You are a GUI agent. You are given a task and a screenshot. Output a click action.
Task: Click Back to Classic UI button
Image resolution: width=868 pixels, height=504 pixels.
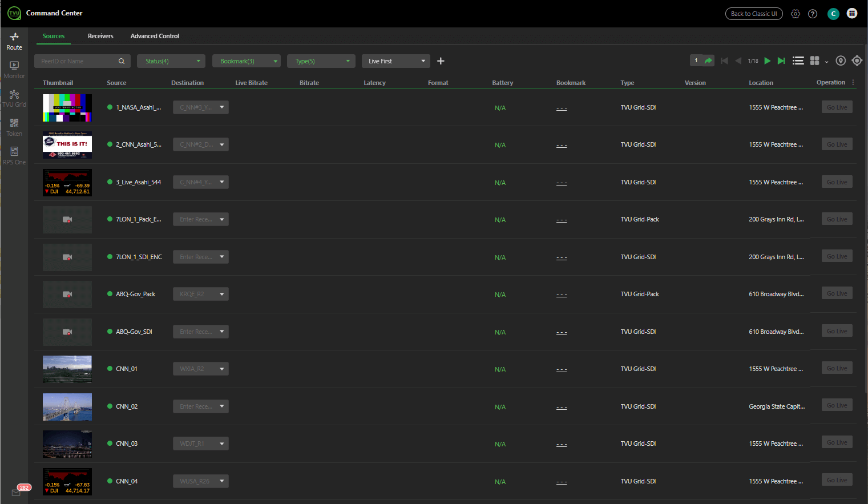(754, 14)
